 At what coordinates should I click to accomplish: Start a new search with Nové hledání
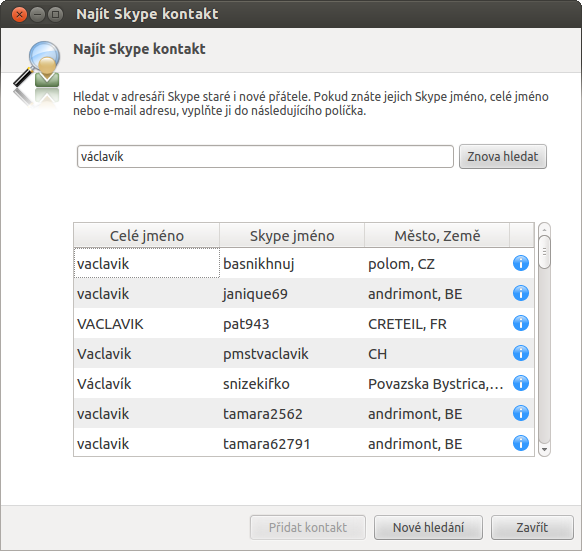coord(428,527)
